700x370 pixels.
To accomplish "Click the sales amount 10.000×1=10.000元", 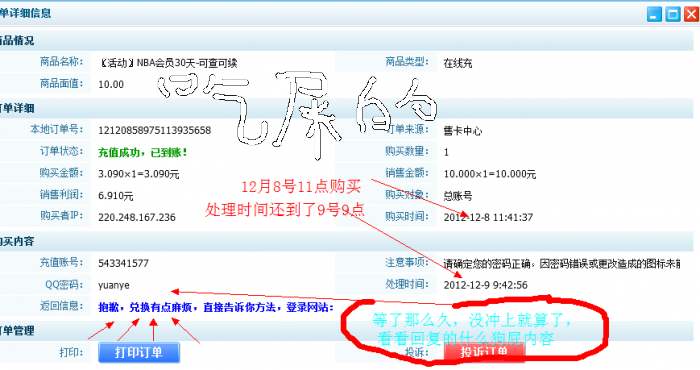I will coord(489,174).
